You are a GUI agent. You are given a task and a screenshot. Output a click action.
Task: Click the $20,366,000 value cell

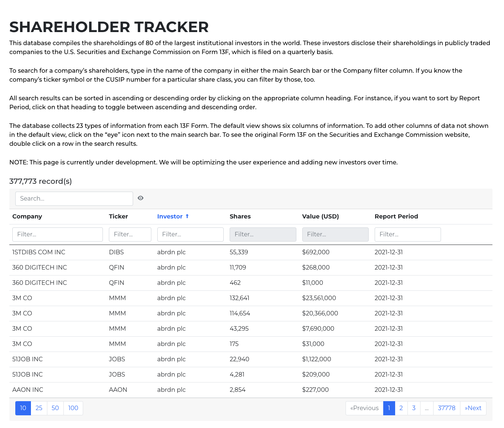(x=320, y=313)
